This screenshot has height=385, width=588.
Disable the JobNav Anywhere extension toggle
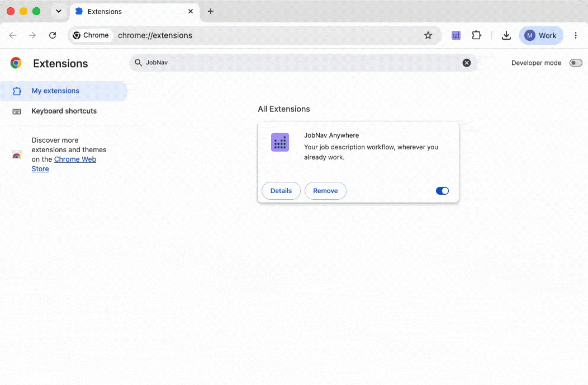point(442,191)
